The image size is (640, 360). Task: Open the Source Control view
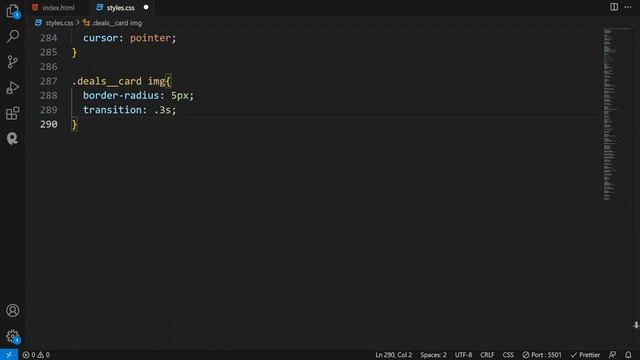point(13,62)
